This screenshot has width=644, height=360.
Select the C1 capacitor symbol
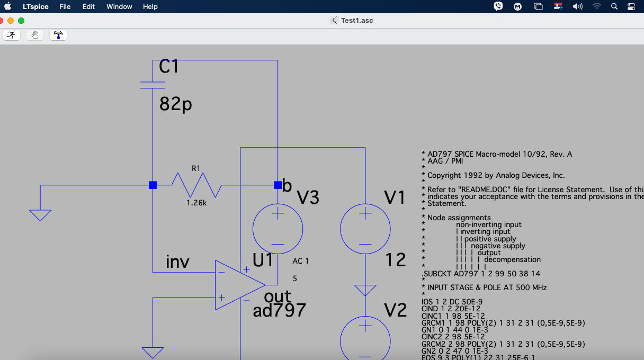(x=153, y=85)
